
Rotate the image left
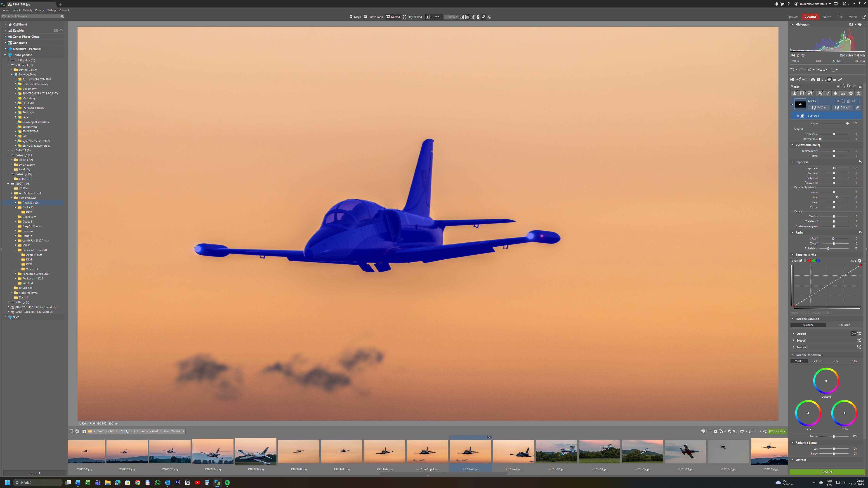pyautogui.click(x=820, y=70)
